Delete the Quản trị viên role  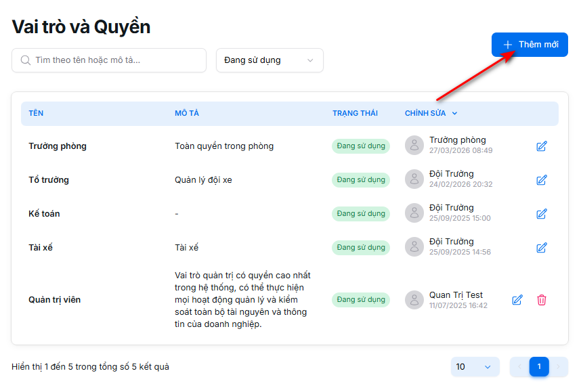[542, 300]
